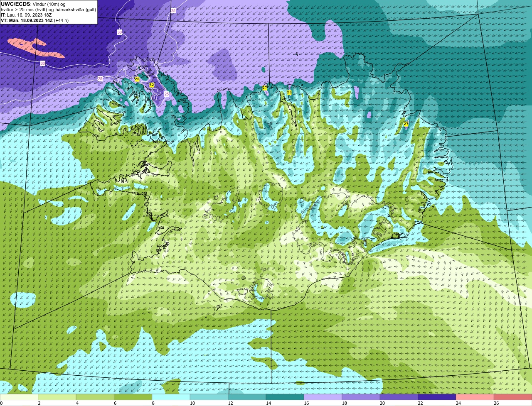The height and width of the screenshot is (406, 532).
Task: Click the 'UWC/ECDS: Vindur (10m) og' title line
Action: pyautogui.click(x=33, y=4)
